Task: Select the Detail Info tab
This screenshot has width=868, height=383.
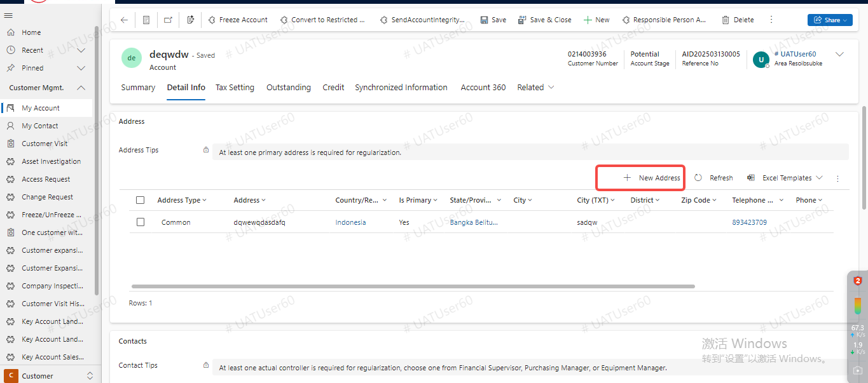Action: (186, 88)
